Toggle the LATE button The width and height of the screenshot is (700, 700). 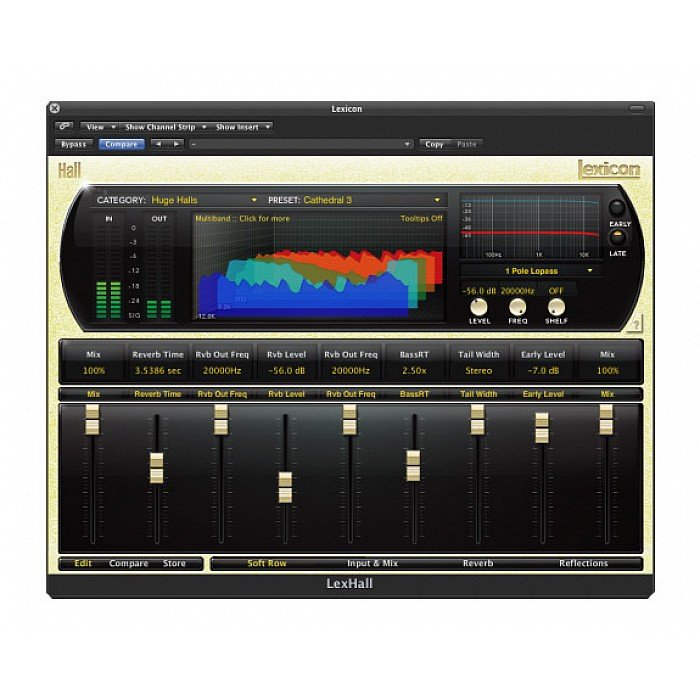pos(617,237)
